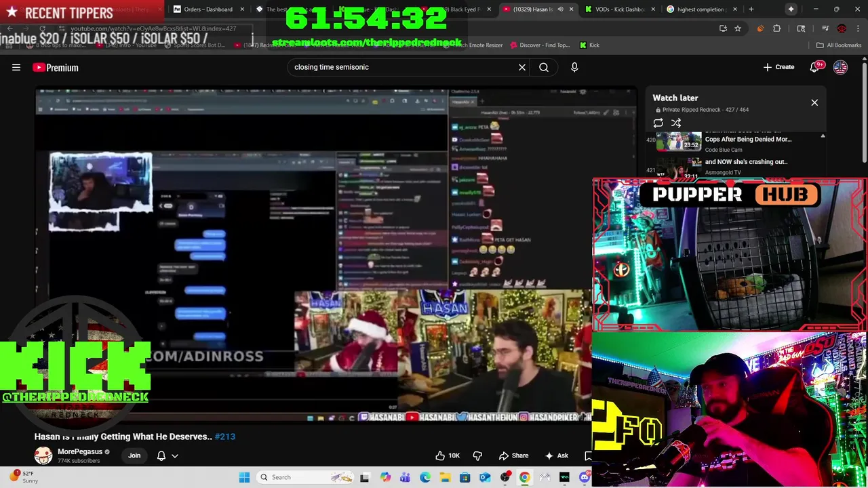Open the Ask AI button
This screenshot has width=868, height=488.
pos(556,455)
